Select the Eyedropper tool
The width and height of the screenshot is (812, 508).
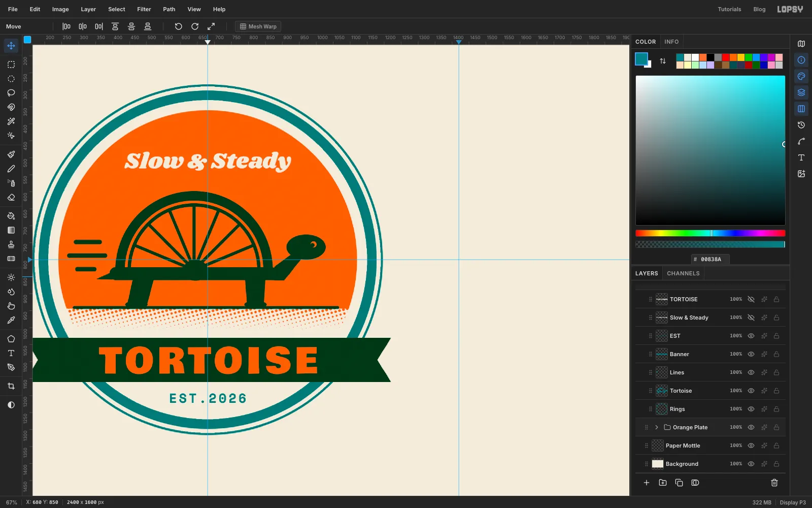click(x=11, y=320)
